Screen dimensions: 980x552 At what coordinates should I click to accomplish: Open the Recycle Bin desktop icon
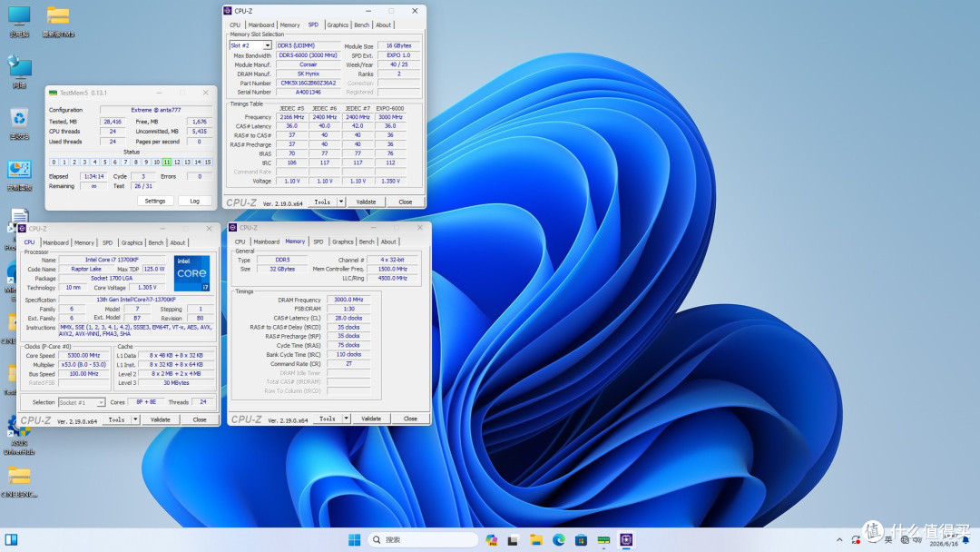click(19, 123)
